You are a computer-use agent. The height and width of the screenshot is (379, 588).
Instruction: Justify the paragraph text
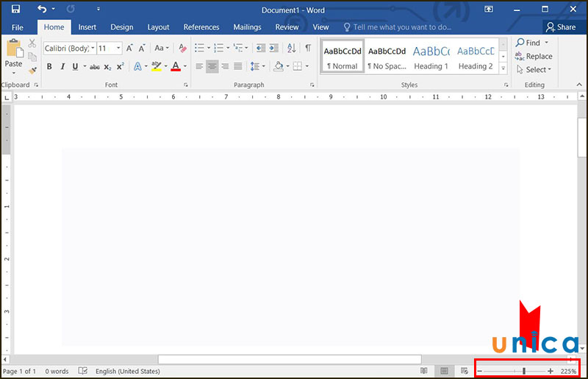(x=237, y=66)
